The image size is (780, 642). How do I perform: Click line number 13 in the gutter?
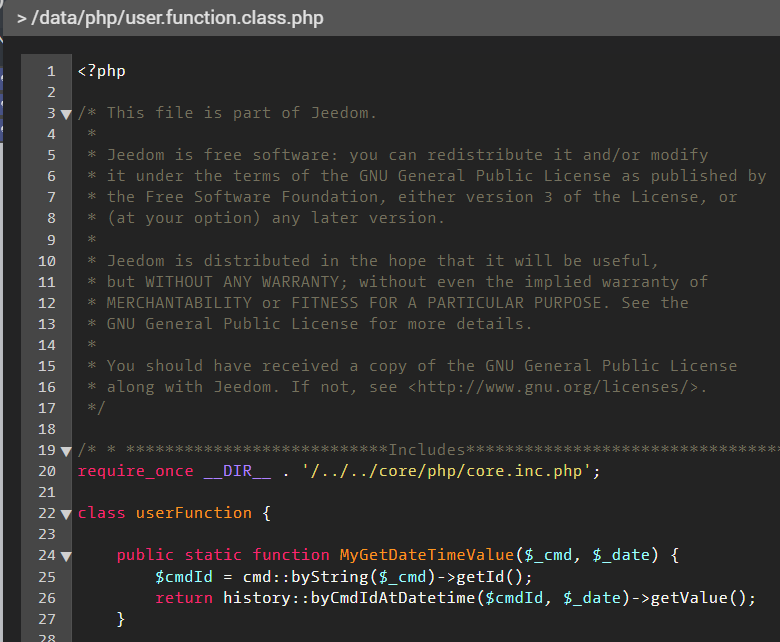[x=46, y=324]
